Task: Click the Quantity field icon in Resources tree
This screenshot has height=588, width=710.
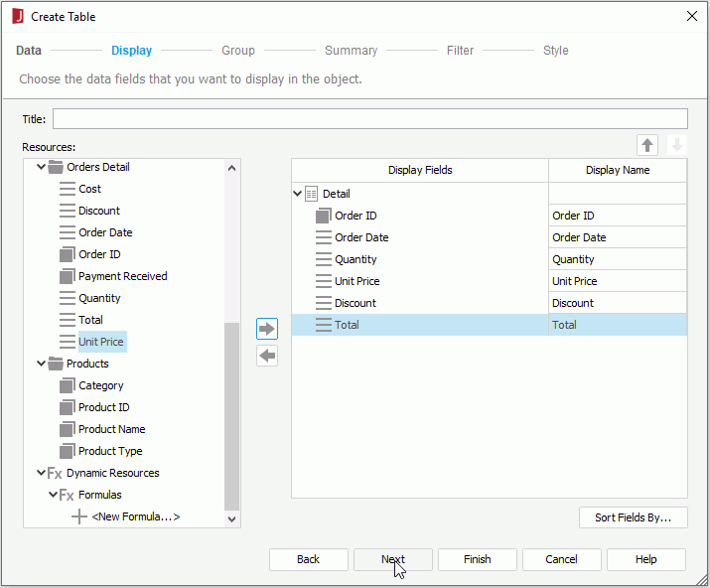Action: [68, 298]
